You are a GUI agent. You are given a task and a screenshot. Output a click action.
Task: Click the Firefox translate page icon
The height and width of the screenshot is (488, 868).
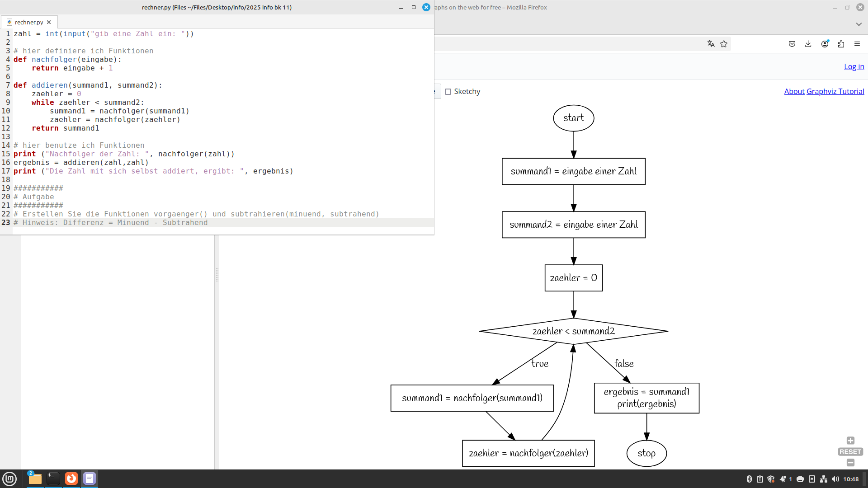[711, 44]
